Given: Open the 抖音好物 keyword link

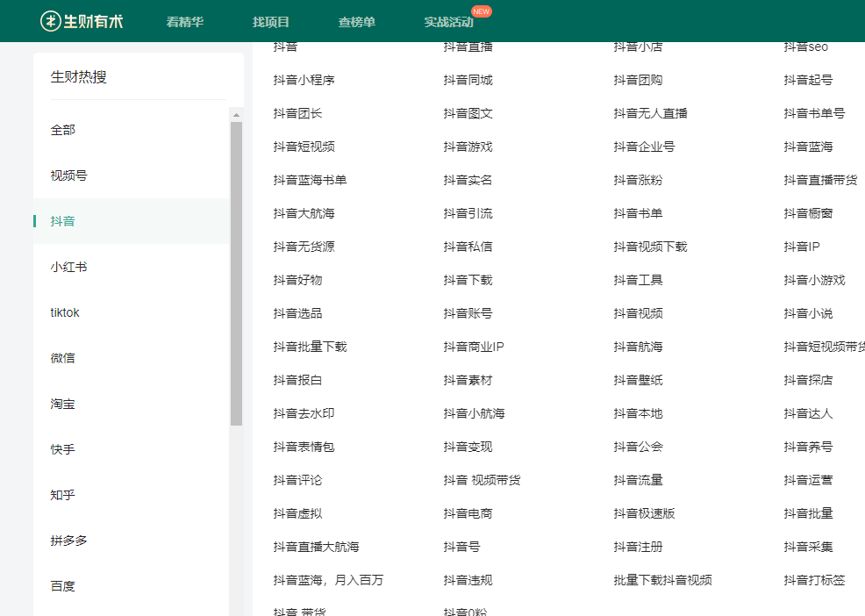Looking at the screenshot, I should click(x=298, y=281).
